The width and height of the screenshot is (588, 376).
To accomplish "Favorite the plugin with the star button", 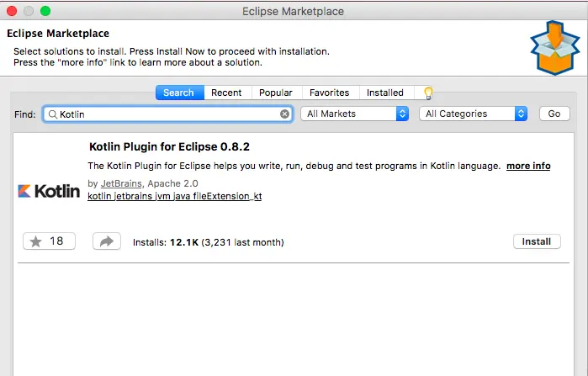I will [x=49, y=241].
